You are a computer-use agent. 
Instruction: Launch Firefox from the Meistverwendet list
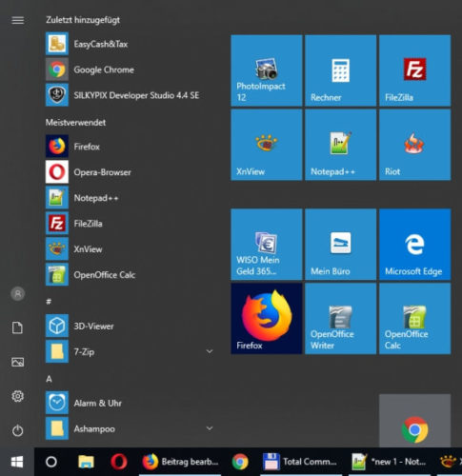click(131, 147)
